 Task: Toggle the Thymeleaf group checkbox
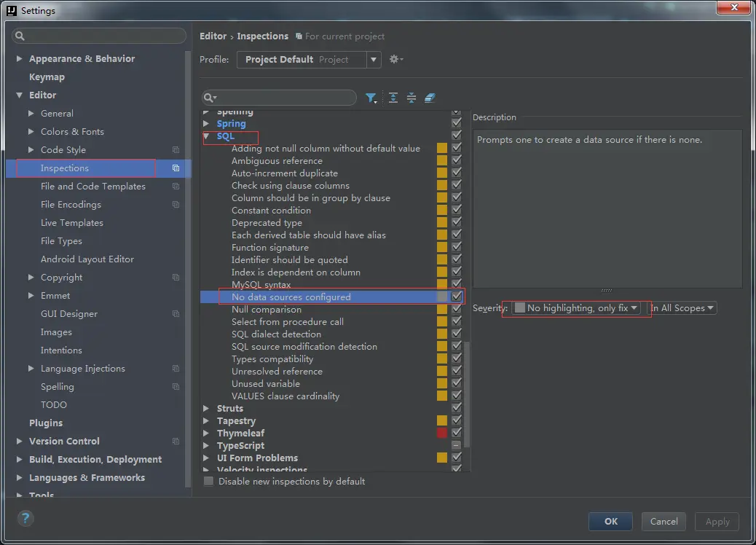(457, 433)
